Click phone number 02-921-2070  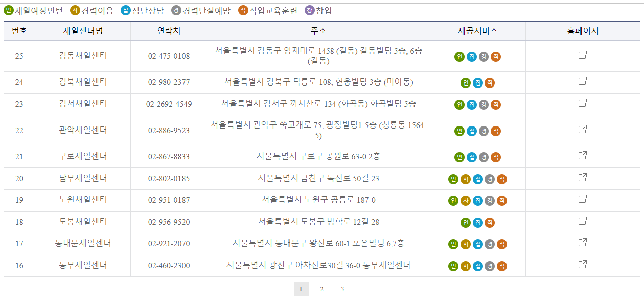(169, 244)
